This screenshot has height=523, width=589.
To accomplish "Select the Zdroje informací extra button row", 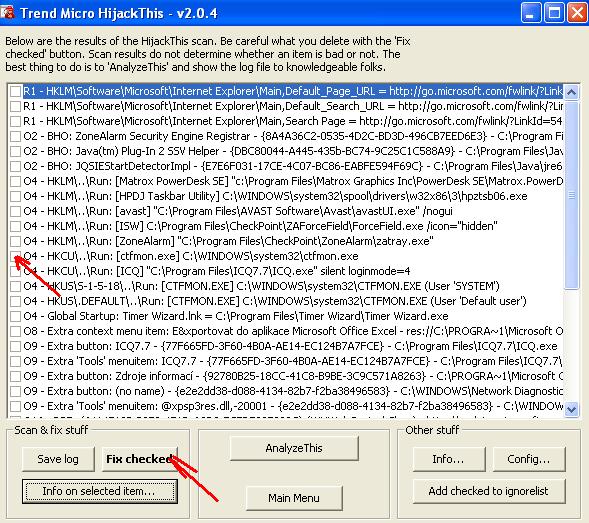I will (293, 376).
